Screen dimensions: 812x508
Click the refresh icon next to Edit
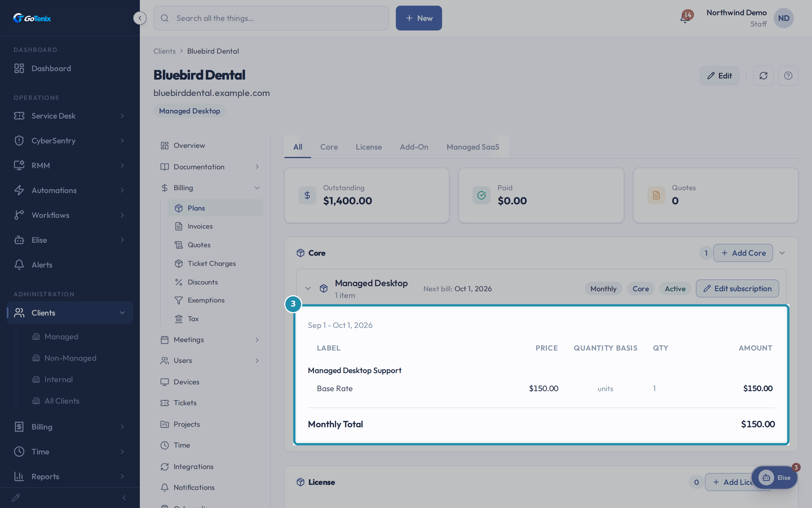[x=763, y=76]
